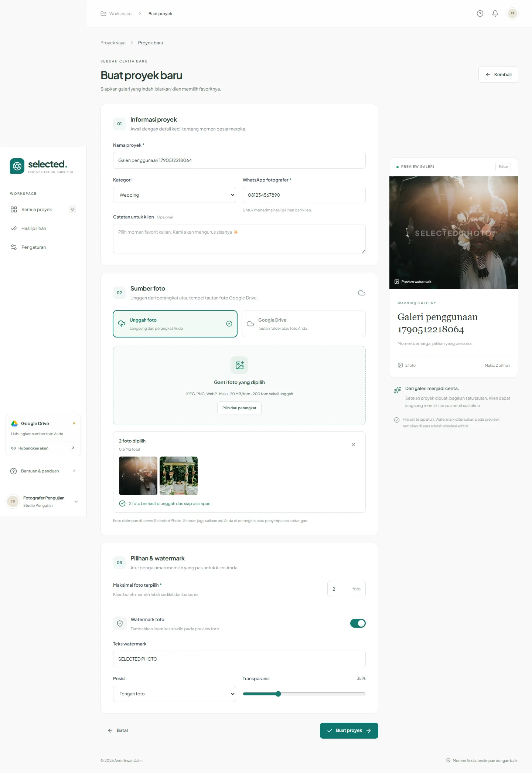The width and height of the screenshot is (532, 773).
Task: Click the selected. logo icon
Action: [17, 166]
